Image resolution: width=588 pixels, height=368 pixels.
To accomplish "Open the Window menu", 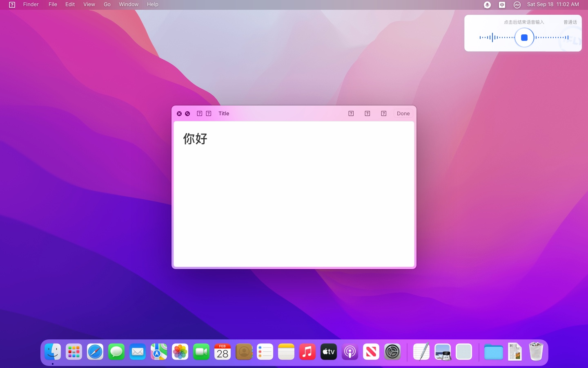I will pos(128,4).
